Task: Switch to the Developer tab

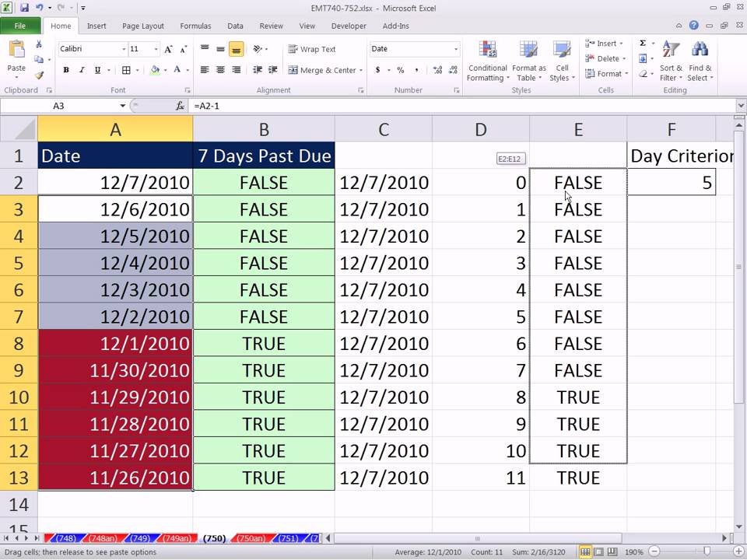Action: [x=349, y=26]
